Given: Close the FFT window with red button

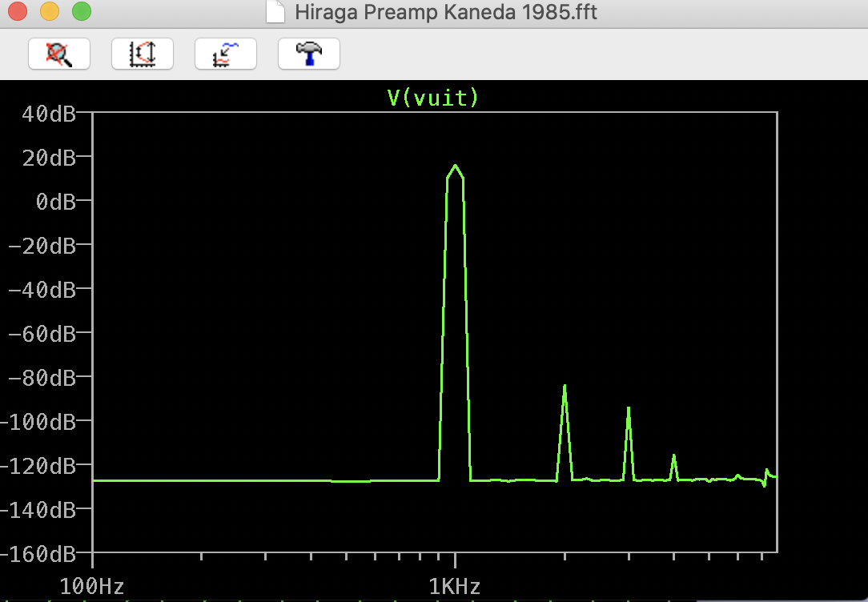Looking at the screenshot, I should [18, 11].
